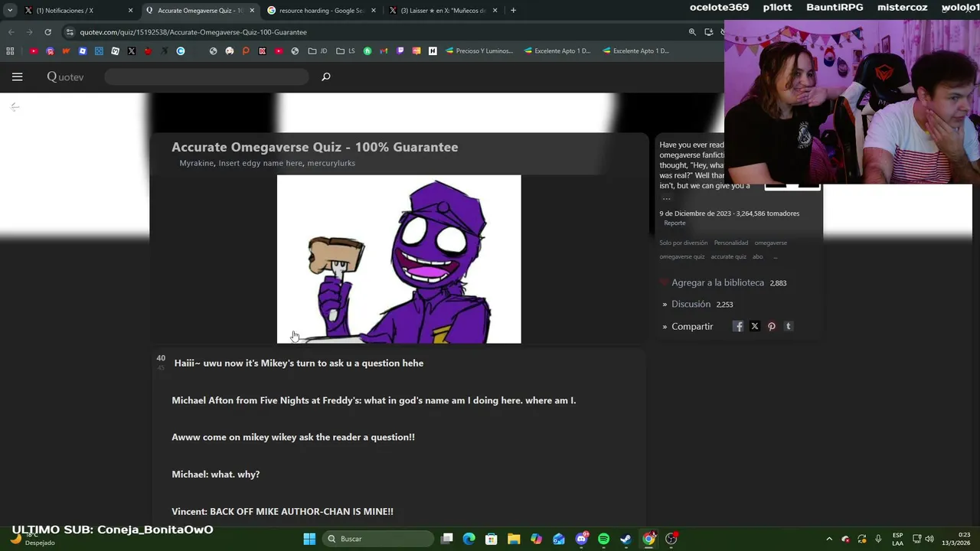Click the Reporte link
The width and height of the screenshot is (980, 551).
pos(675,223)
